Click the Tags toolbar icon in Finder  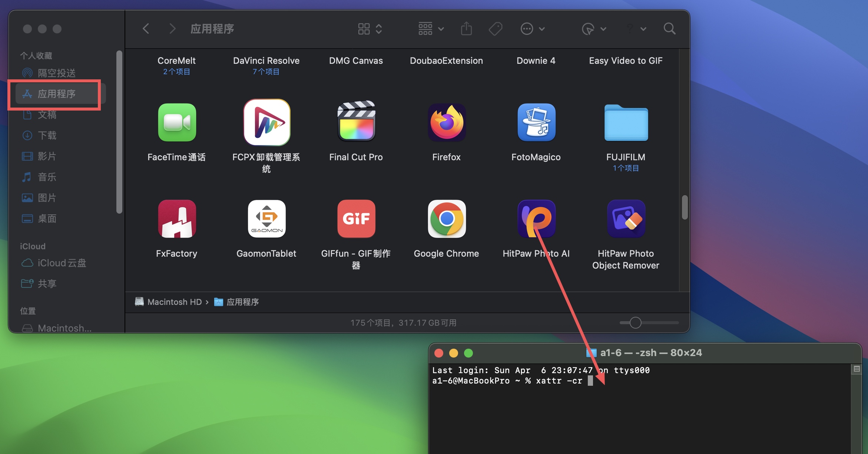pos(496,29)
